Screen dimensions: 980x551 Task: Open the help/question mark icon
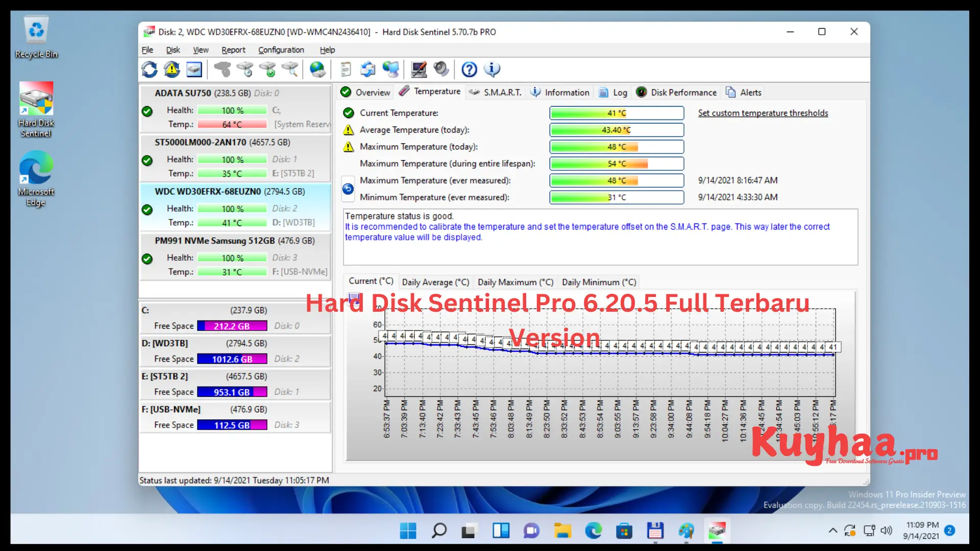[x=469, y=69]
